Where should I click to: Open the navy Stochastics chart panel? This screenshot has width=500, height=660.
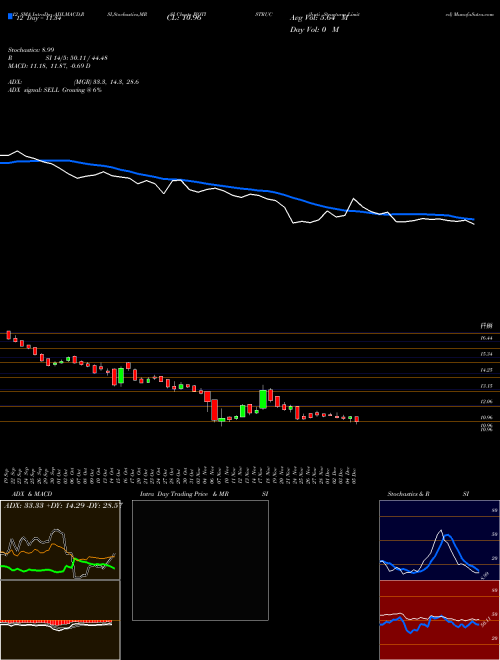[439, 540]
